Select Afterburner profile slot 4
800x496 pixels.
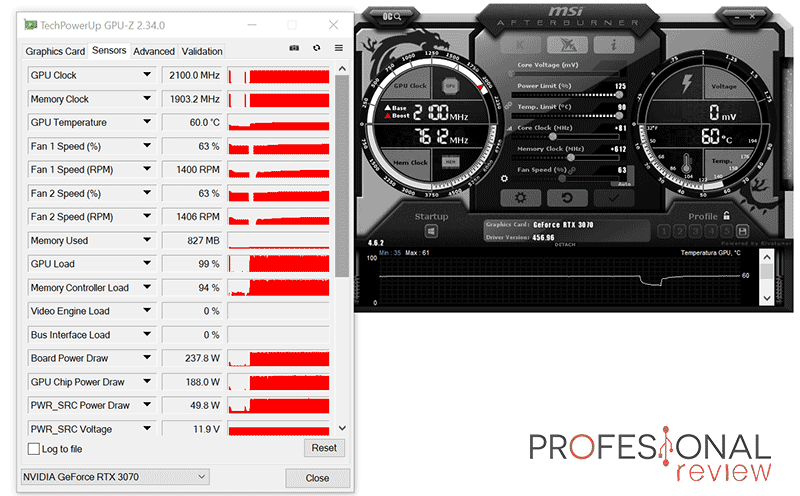click(x=711, y=232)
